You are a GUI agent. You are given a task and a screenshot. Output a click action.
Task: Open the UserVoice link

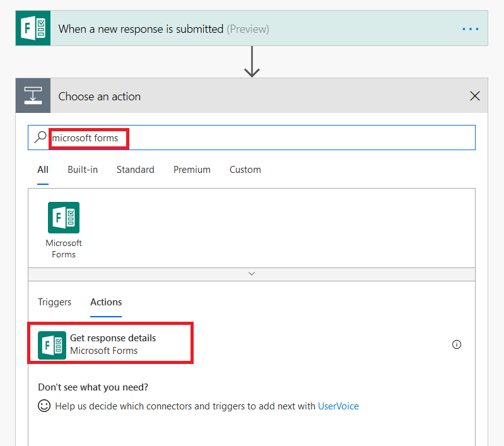pyautogui.click(x=338, y=406)
